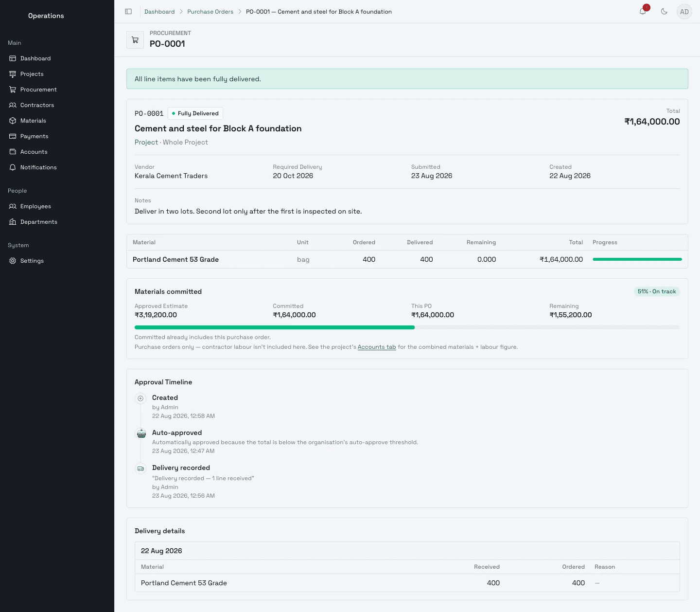Click the Dashboard icon in sidebar
Viewport: 700px width, 612px height.
pyautogui.click(x=13, y=58)
